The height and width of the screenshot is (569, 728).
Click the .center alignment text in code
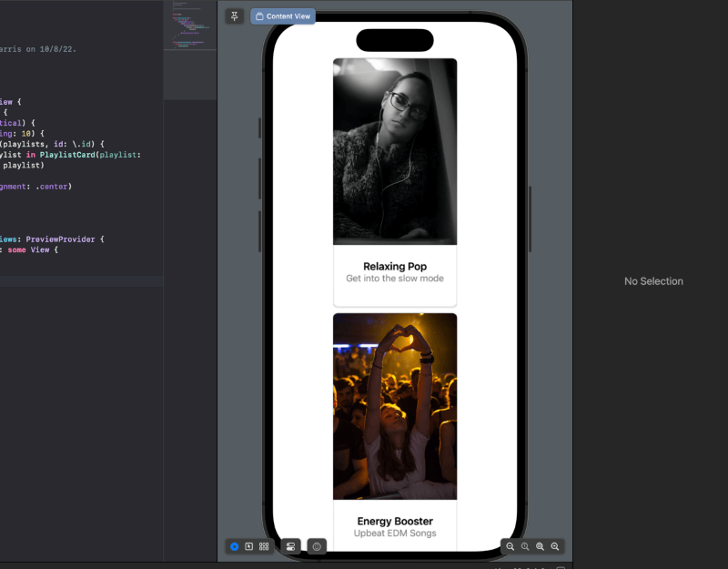click(x=51, y=186)
